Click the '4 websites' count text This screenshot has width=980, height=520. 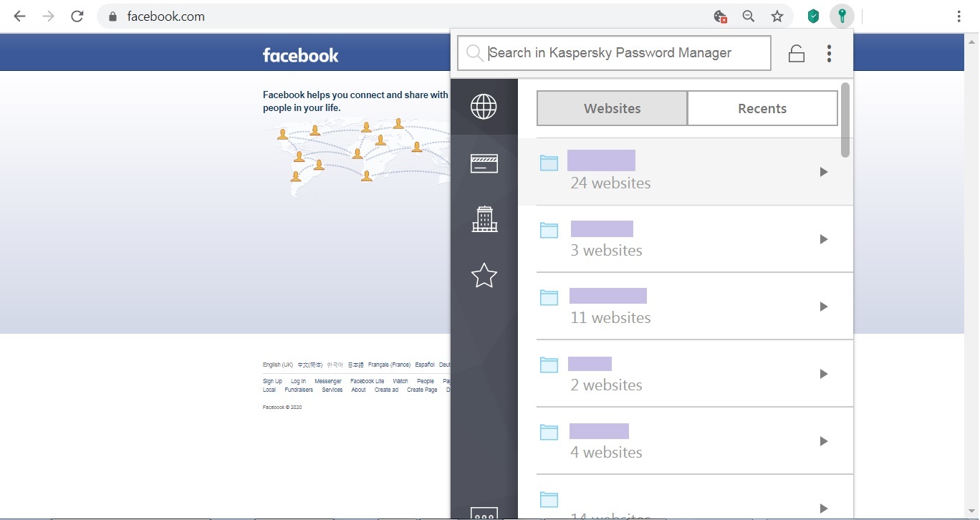point(606,452)
